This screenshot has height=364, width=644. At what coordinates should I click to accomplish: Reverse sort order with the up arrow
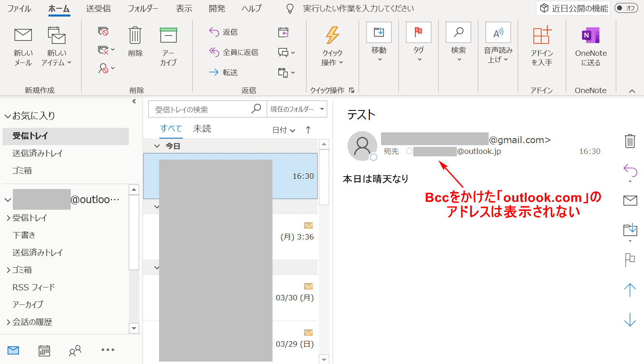tap(308, 130)
